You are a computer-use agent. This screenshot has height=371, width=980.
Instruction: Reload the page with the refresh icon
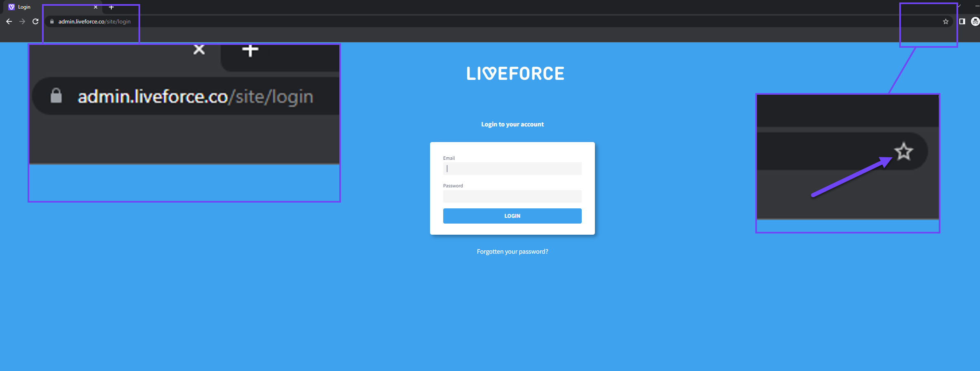point(35,21)
